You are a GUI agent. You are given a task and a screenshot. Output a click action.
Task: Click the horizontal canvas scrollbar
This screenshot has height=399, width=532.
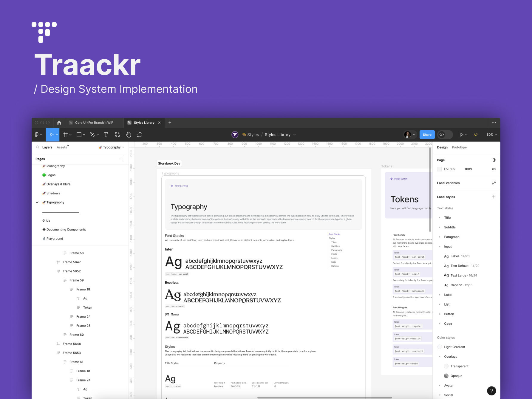[324, 398]
